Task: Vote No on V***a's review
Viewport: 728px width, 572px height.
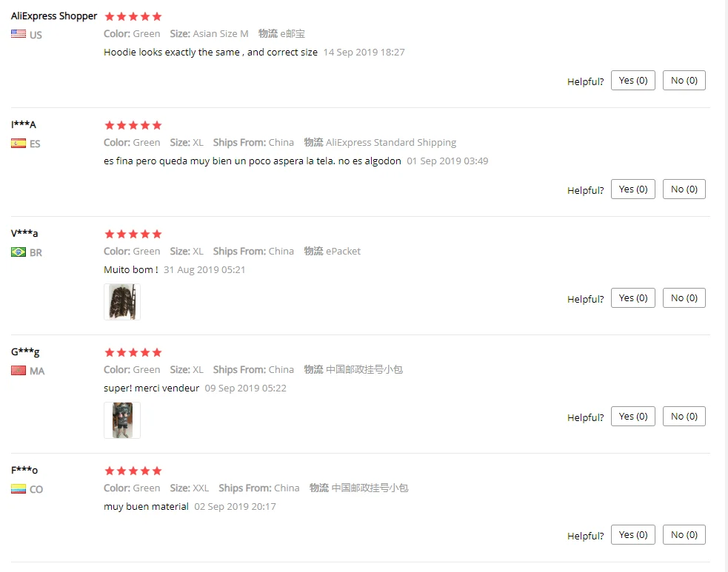Action: pos(684,297)
